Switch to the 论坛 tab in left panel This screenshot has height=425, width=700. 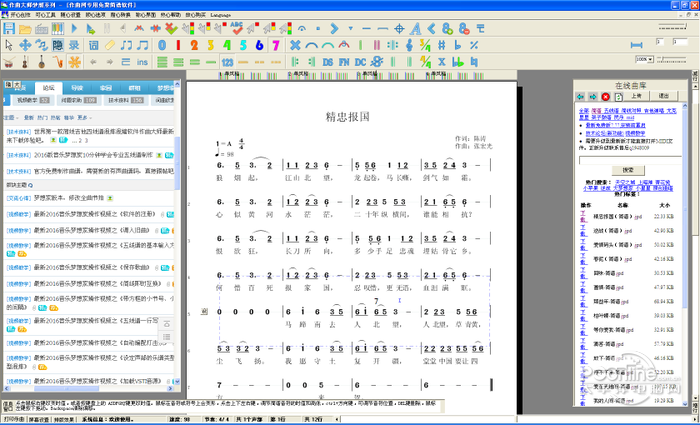pos(49,88)
